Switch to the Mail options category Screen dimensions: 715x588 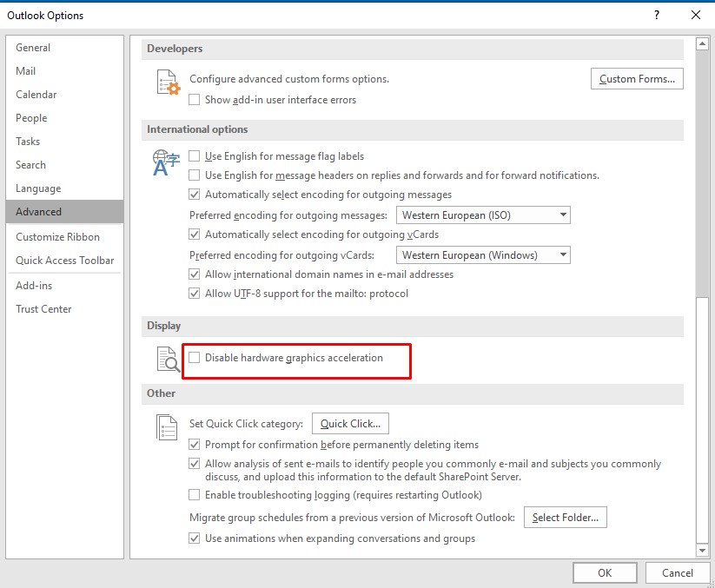coord(26,71)
